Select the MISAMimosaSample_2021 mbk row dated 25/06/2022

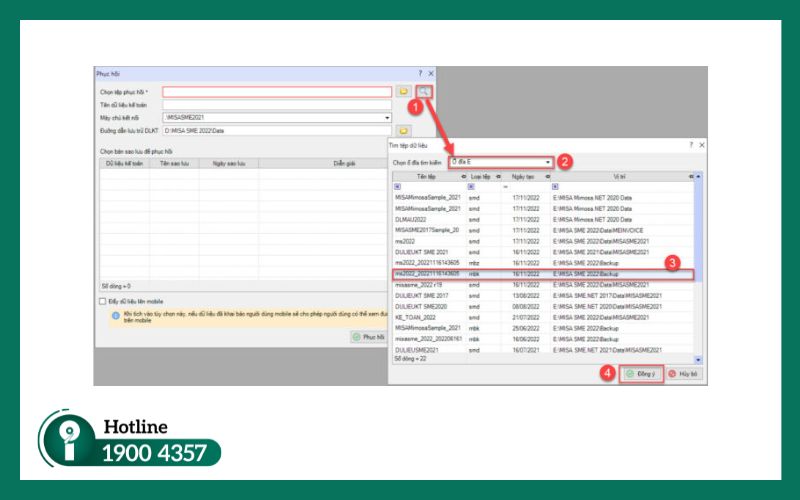click(543, 329)
